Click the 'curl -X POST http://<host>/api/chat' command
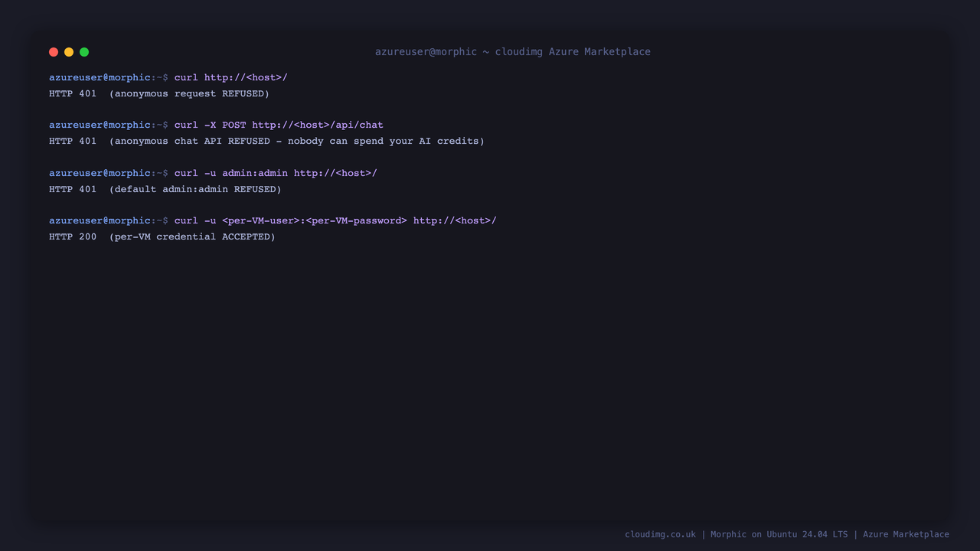Viewport: 980px width, 551px height. (x=279, y=125)
